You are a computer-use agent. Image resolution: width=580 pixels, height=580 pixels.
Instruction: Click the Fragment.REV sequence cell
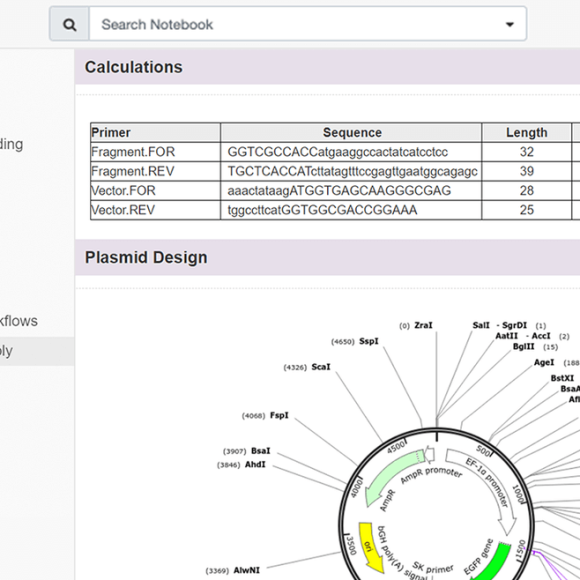(x=351, y=171)
